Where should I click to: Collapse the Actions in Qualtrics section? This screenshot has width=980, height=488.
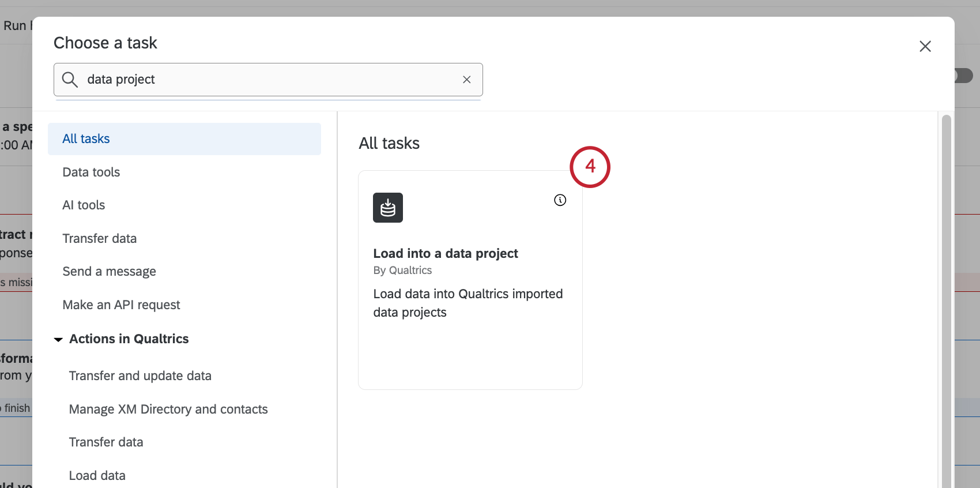pos(58,339)
